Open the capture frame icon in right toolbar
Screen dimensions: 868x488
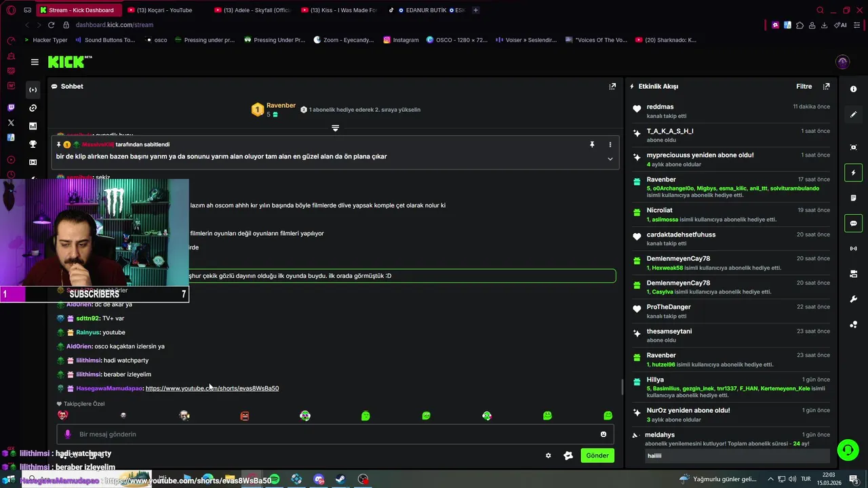pos(853,147)
